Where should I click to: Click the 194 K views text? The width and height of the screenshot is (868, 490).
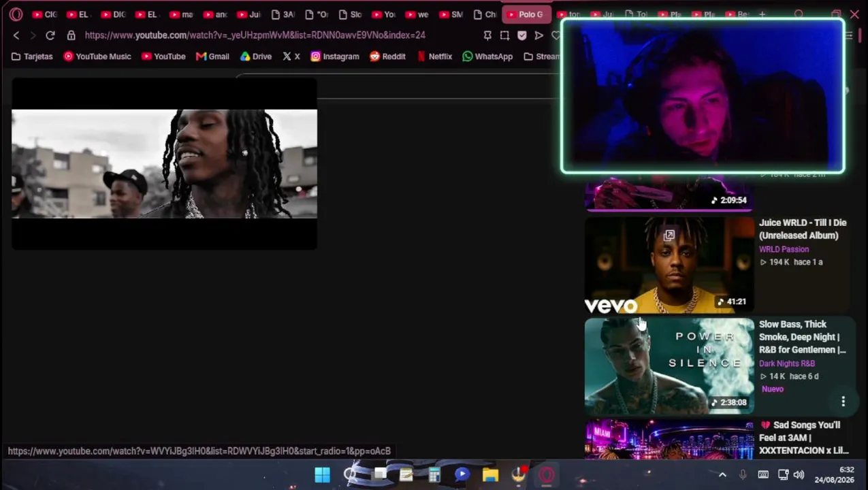click(779, 262)
